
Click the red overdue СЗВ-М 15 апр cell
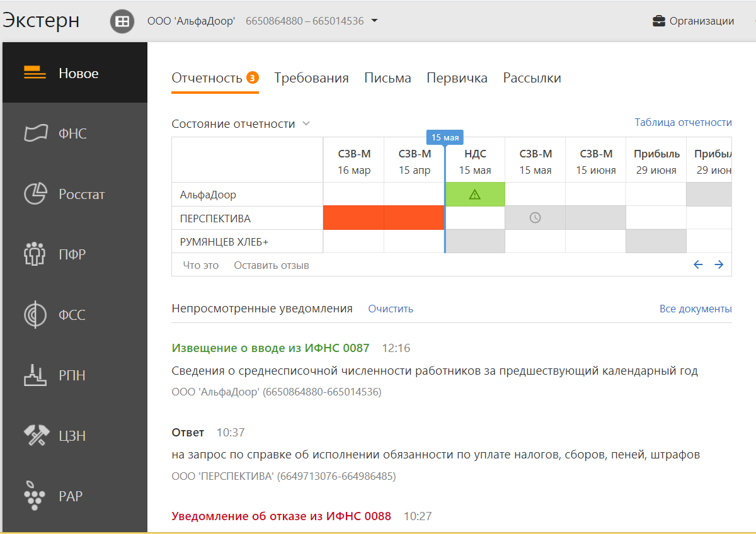tap(414, 218)
